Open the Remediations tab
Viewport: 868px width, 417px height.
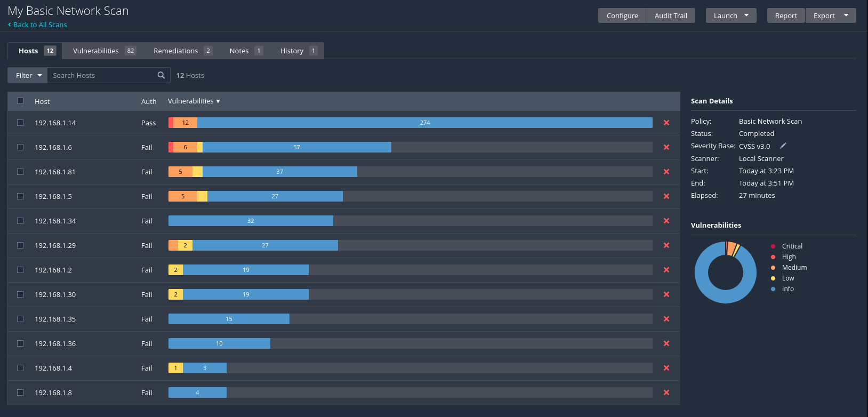tap(182, 51)
